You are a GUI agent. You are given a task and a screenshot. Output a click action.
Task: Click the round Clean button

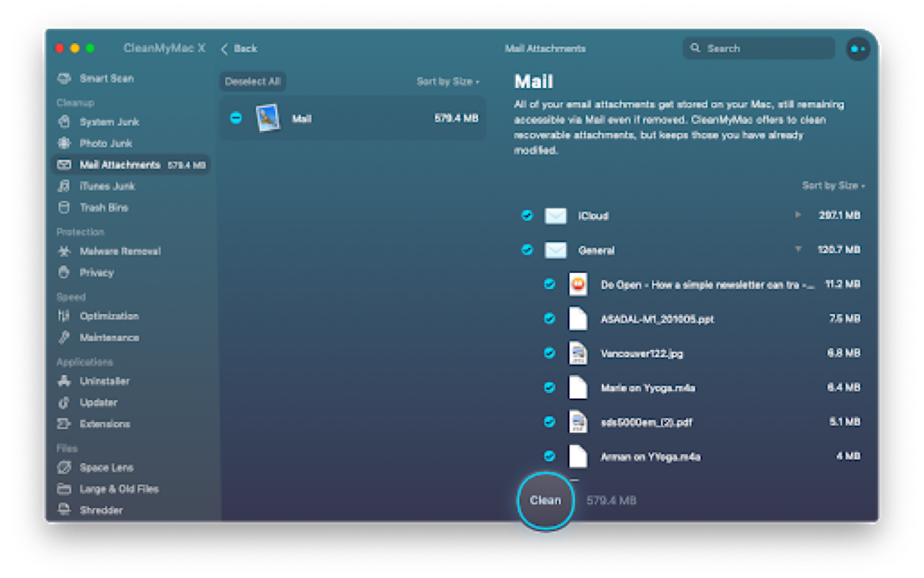545,500
